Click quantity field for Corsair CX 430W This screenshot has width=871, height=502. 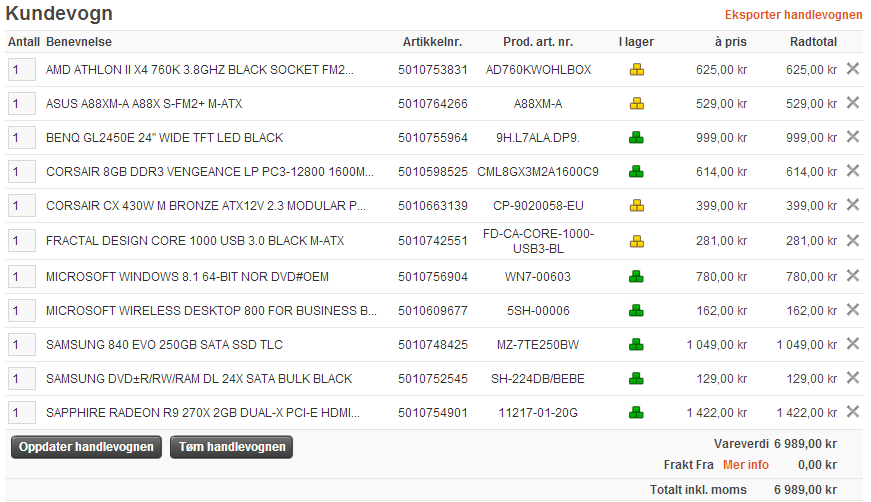click(22, 206)
